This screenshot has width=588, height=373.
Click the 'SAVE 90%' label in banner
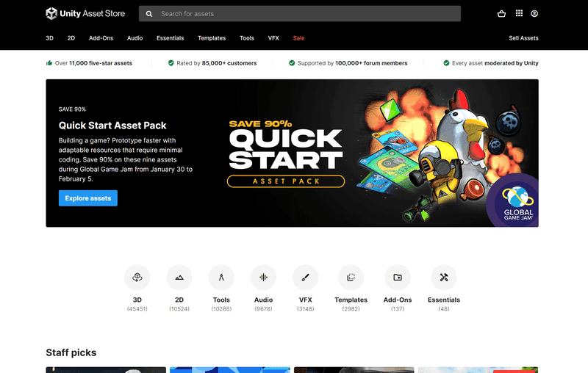(x=72, y=109)
